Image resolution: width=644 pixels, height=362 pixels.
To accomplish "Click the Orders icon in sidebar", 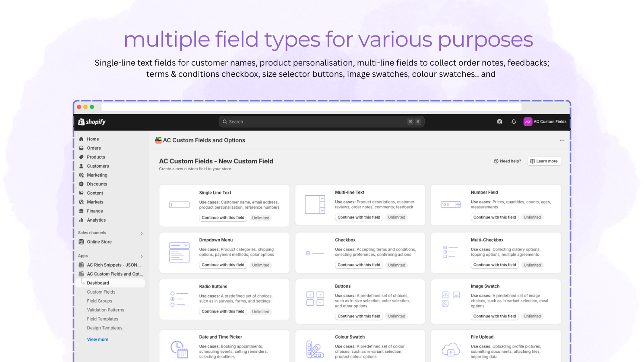I will [81, 148].
